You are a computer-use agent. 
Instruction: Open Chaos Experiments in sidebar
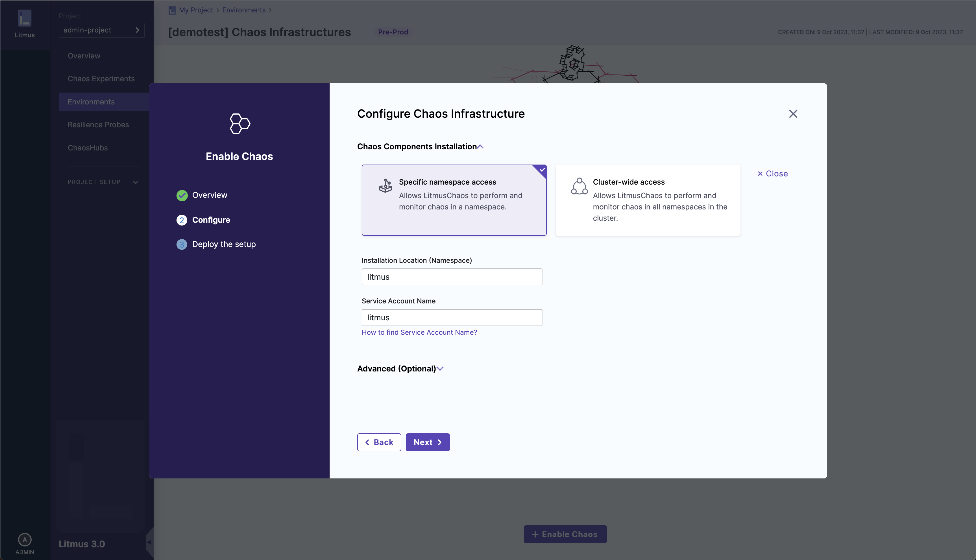pos(101,78)
